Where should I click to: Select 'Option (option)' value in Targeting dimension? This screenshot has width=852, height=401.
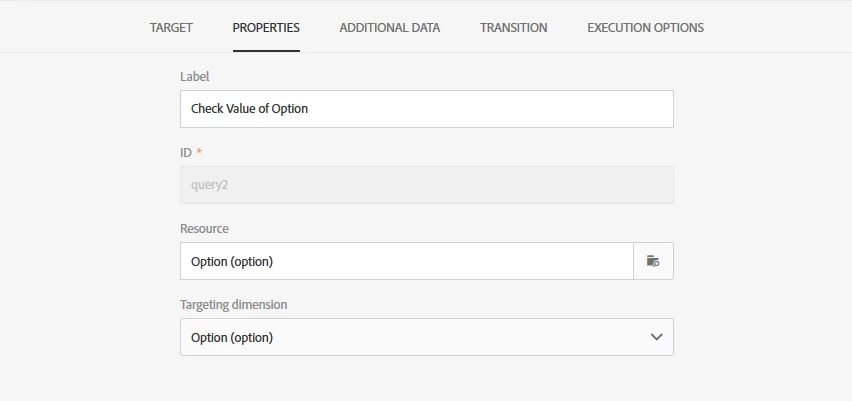[x=231, y=337]
